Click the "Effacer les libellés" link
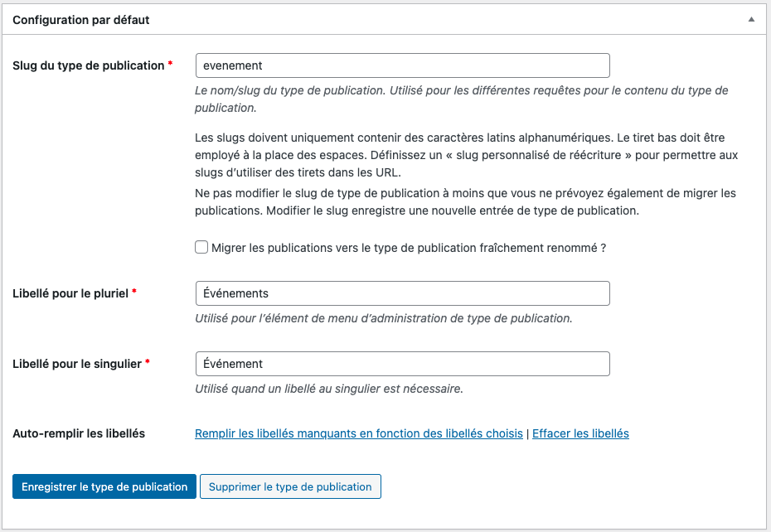 [580, 433]
